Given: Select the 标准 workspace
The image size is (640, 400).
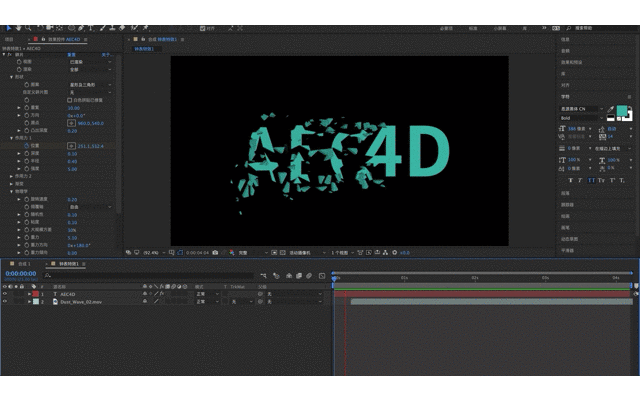Looking at the screenshot, I should 473,28.
